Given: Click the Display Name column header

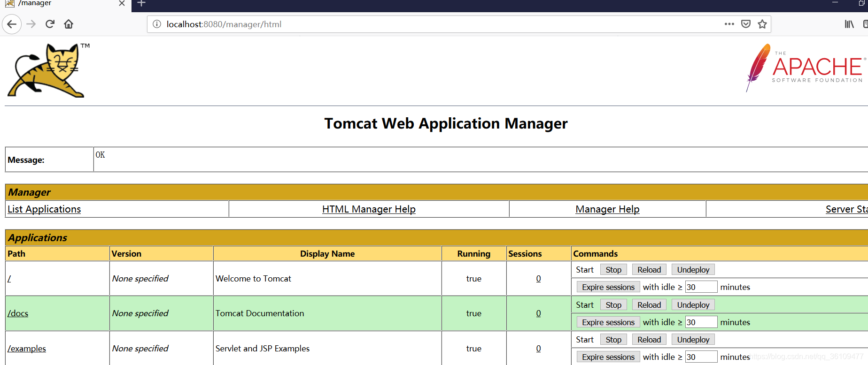Looking at the screenshot, I should 327,254.
